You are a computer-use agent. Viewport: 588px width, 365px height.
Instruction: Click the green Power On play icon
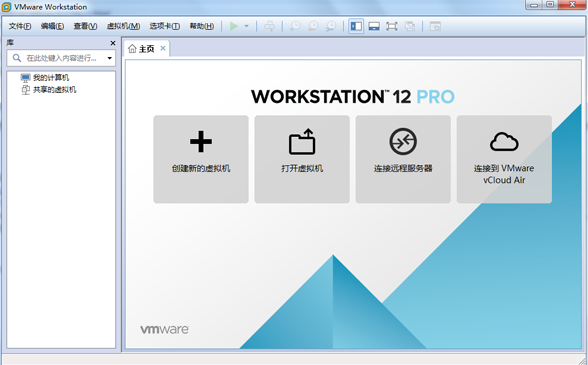tap(234, 26)
